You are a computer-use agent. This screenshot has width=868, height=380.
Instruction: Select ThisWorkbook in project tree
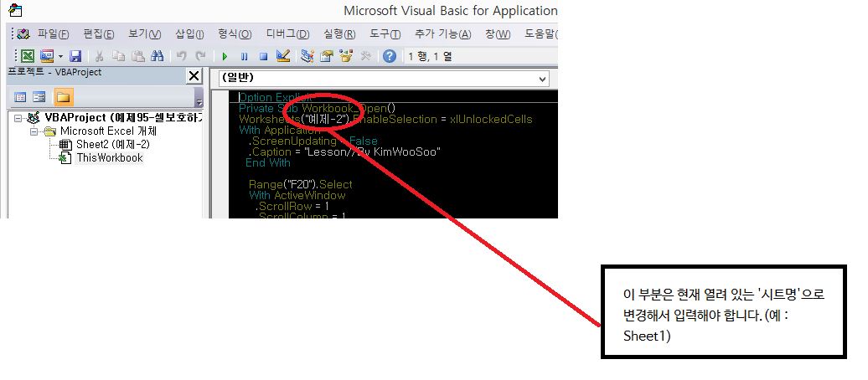point(110,157)
